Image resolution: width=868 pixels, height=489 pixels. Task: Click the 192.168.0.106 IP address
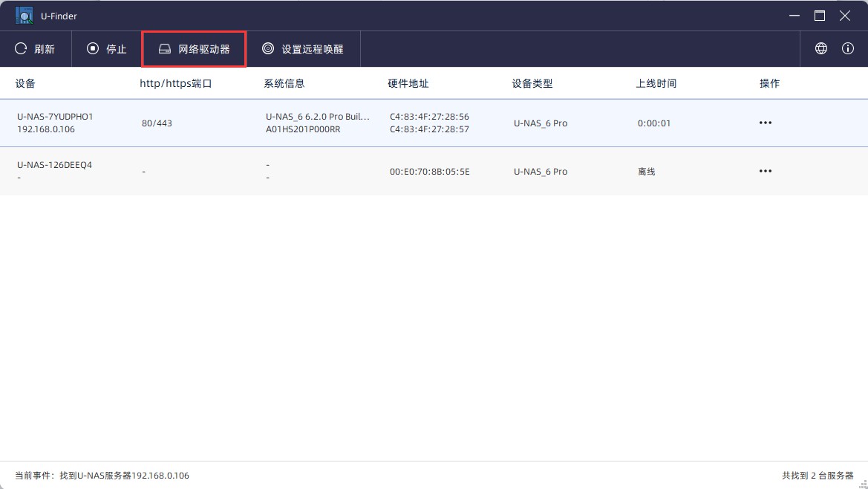(46, 129)
